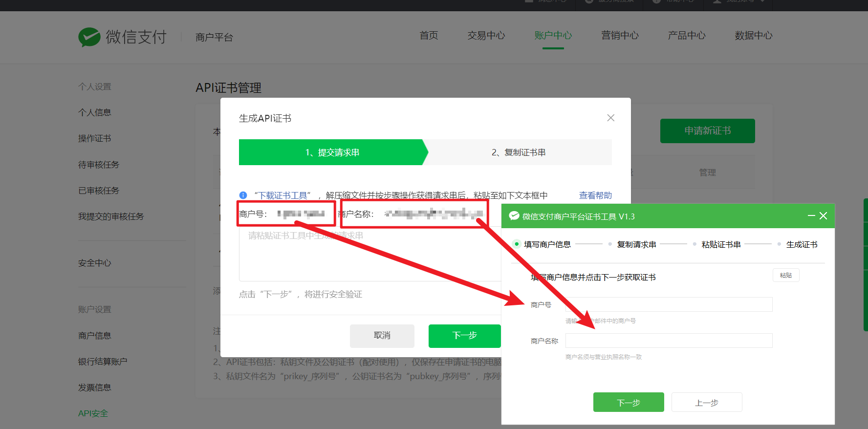
Task: Open the 产品中心 navigation tab
Action: click(687, 35)
